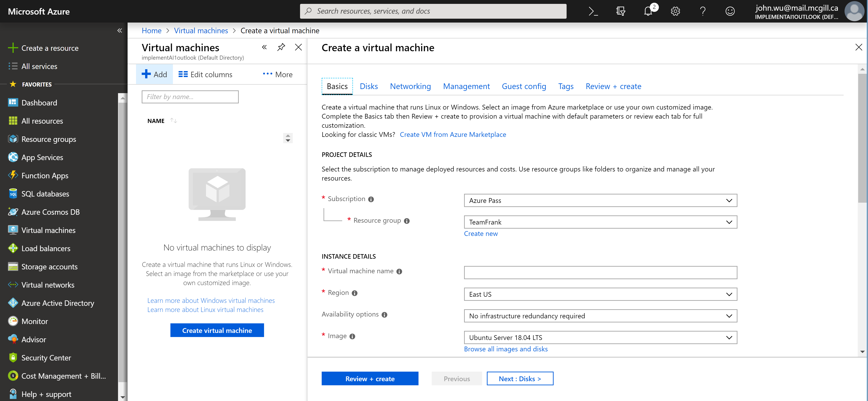Click the Subscription info icon
Image resolution: width=868 pixels, height=401 pixels.
(x=371, y=199)
